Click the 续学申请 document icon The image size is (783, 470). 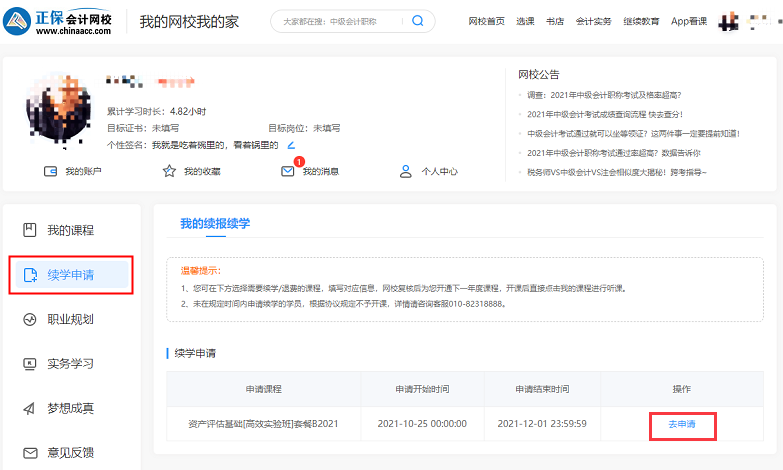30,275
